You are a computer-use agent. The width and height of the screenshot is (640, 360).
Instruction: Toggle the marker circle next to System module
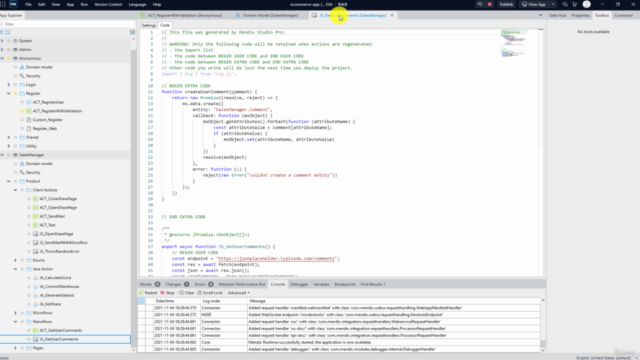[9, 41]
